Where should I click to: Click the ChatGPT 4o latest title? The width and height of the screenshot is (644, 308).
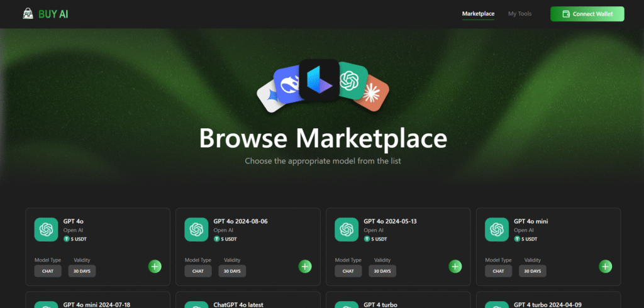click(238, 305)
